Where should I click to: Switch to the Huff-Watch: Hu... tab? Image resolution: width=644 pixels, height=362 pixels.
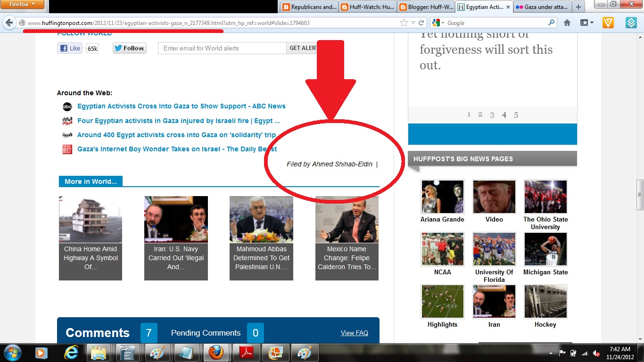coord(368,7)
